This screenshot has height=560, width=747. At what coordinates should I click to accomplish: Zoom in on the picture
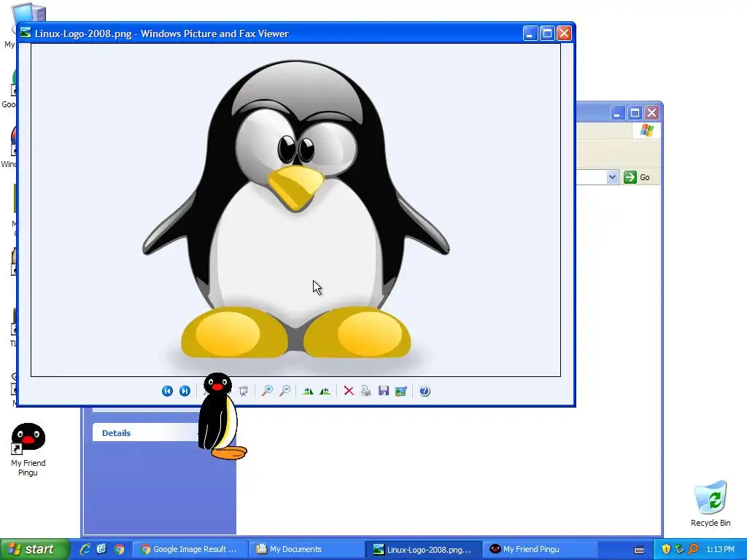(267, 391)
